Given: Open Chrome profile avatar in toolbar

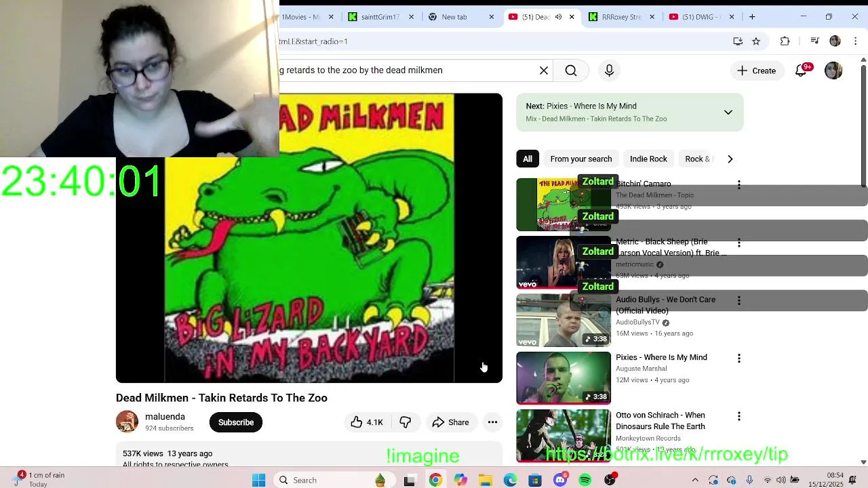Looking at the screenshot, I should (835, 41).
